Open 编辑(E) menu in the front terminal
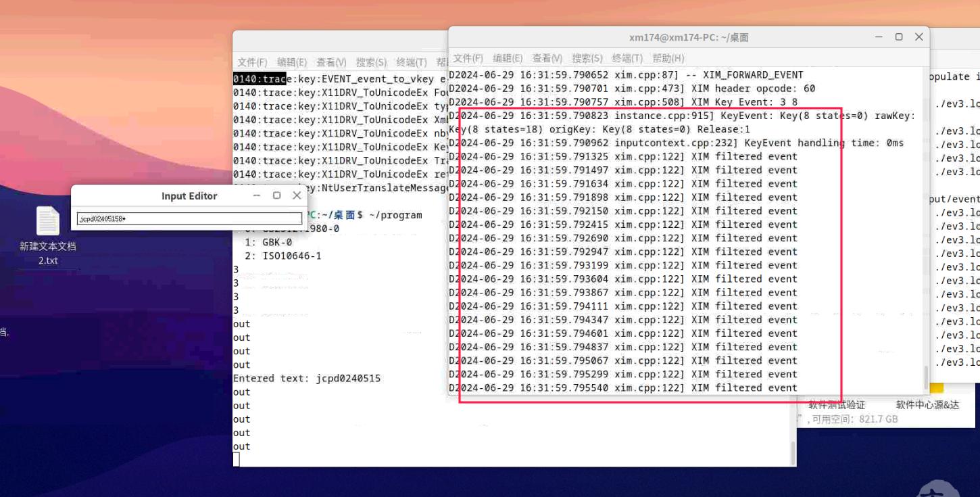The height and width of the screenshot is (497, 980). [508, 58]
